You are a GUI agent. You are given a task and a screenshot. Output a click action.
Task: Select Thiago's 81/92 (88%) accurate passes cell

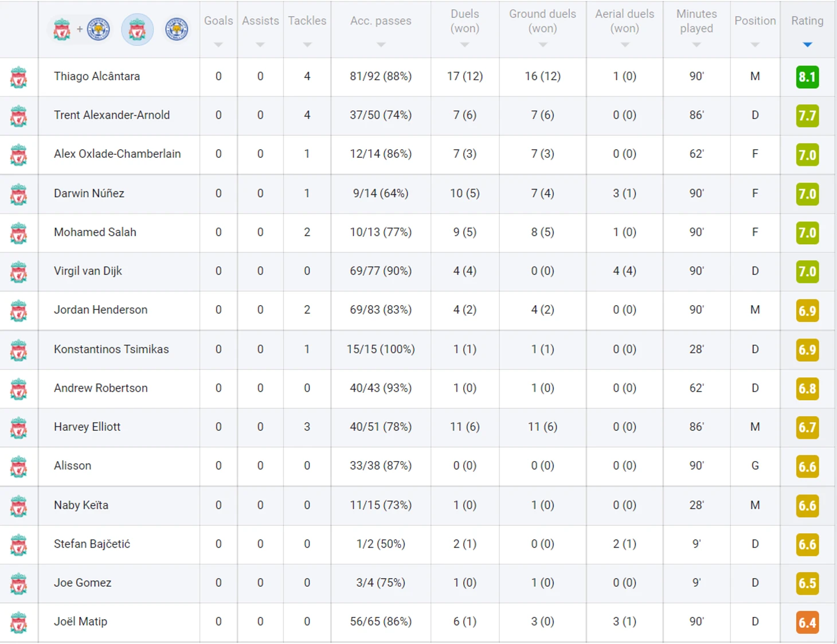point(381,76)
